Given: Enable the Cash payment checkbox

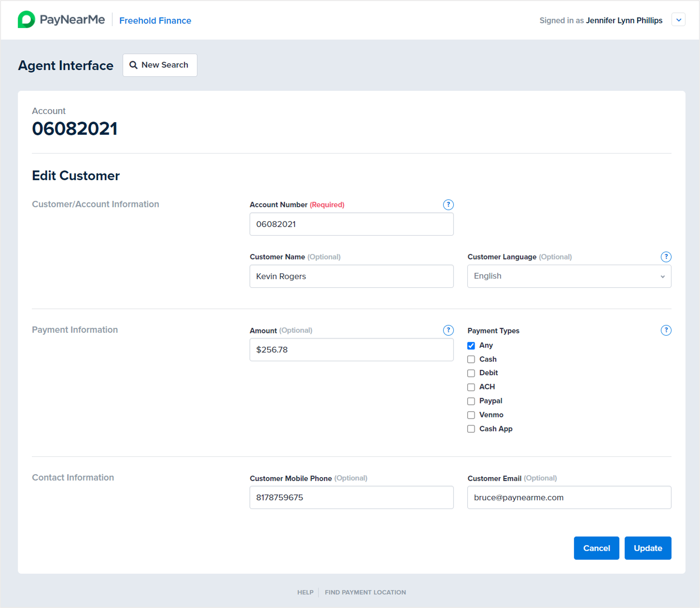Looking at the screenshot, I should (471, 359).
